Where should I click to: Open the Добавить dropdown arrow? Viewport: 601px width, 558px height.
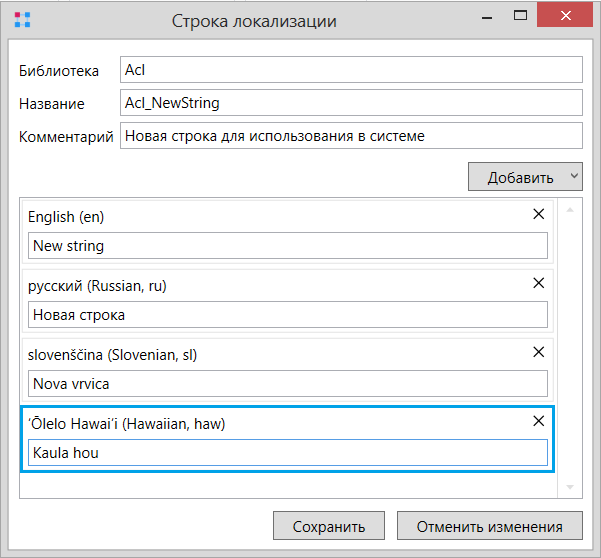coord(574,176)
